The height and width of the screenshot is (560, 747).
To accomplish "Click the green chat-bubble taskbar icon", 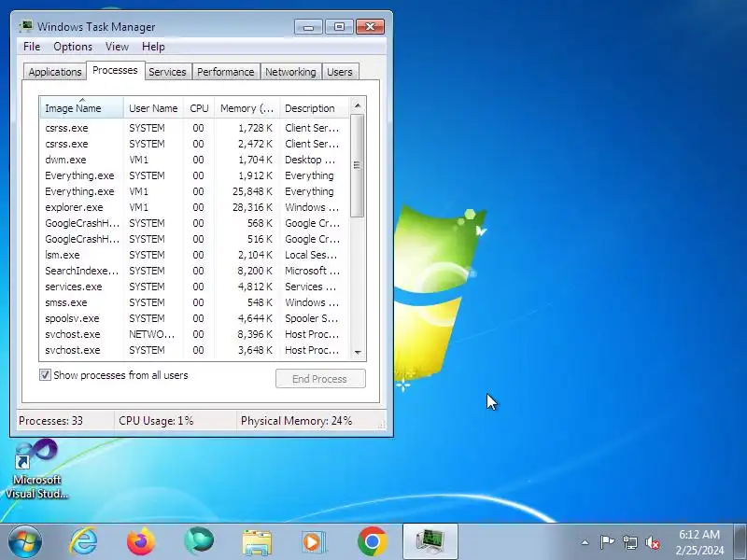I will coord(199,541).
